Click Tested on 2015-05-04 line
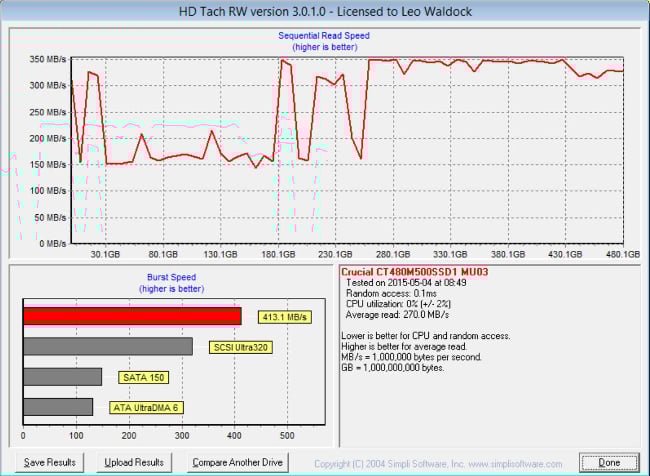The image size is (650, 476). [x=406, y=283]
